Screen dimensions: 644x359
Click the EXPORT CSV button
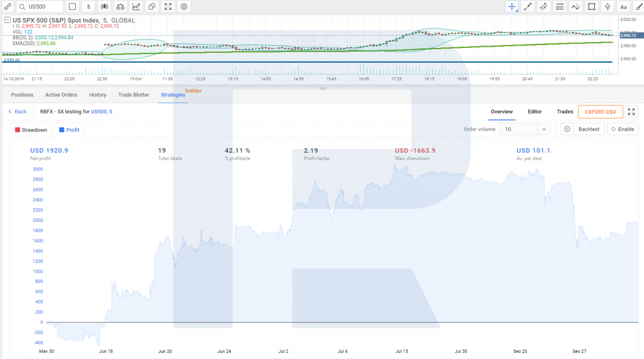point(600,112)
